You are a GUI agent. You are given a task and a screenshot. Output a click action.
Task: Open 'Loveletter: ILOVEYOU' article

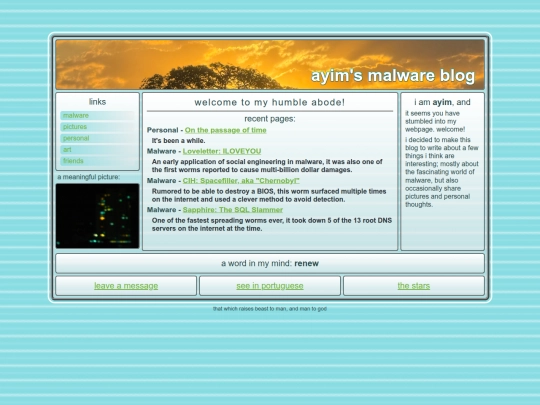pos(222,151)
